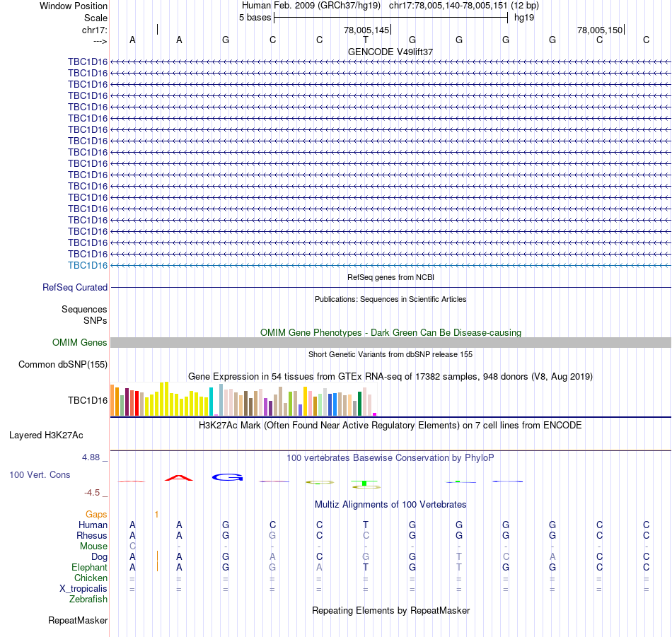This screenshot has width=672, height=637.
Task: Click base T in the Human alignment row
Action: point(366,525)
